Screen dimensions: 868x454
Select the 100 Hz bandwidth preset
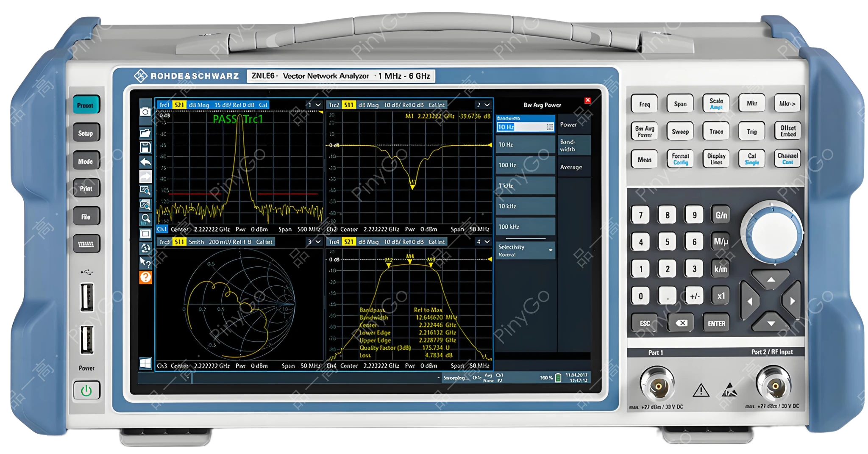525,165
